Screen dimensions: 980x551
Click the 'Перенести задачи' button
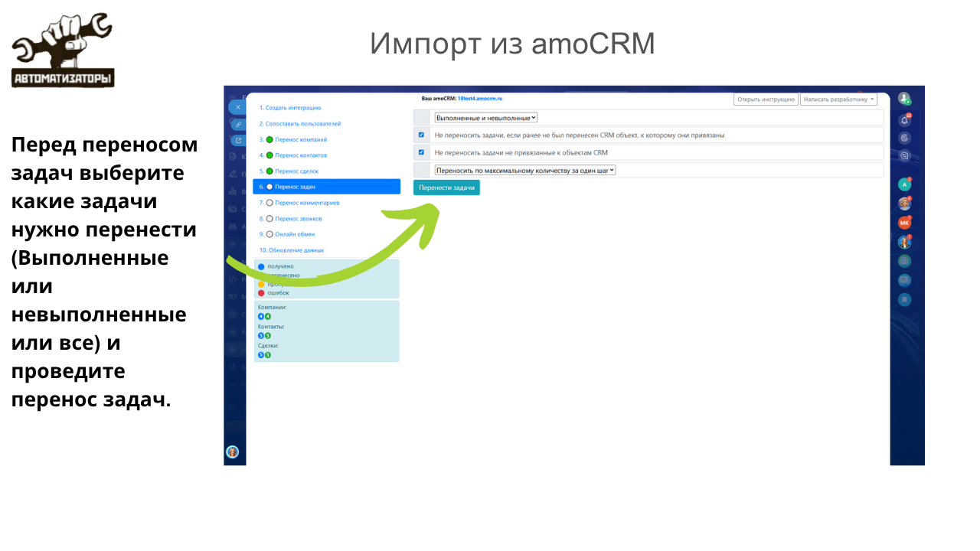pos(447,187)
